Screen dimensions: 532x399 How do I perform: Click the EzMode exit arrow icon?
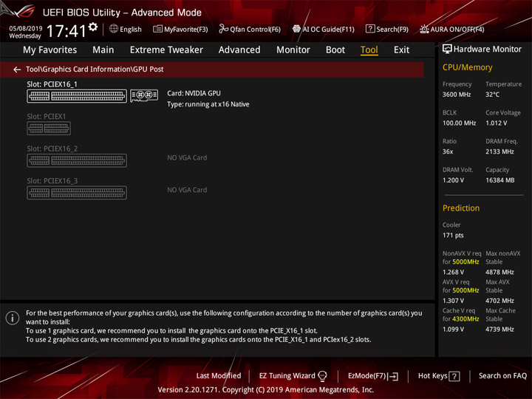(x=394, y=376)
